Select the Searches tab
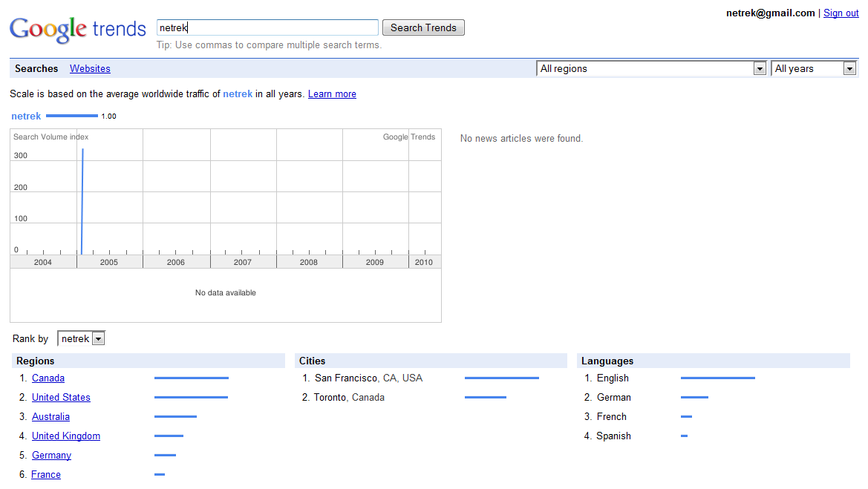The width and height of the screenshot is (868, 489). click(36, 68)
